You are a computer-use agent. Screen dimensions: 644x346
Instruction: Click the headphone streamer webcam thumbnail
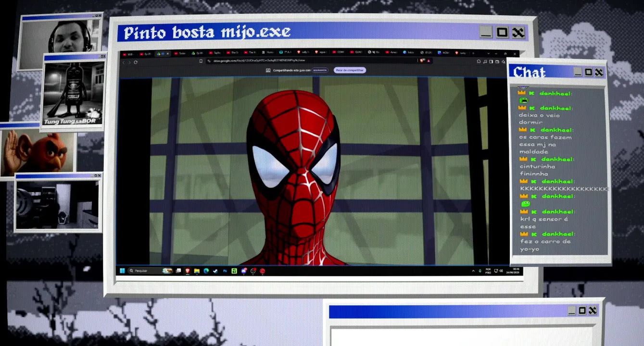tap(61, 41)
